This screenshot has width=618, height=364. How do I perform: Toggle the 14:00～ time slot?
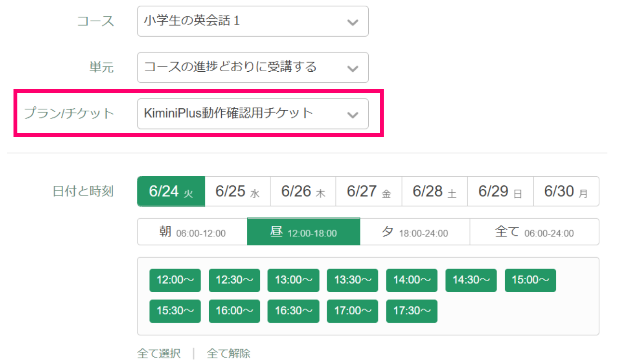tap(412, 280)
